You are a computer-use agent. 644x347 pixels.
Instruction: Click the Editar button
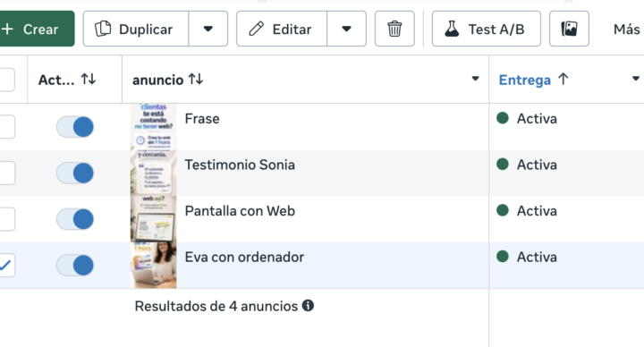coord(282,29)
